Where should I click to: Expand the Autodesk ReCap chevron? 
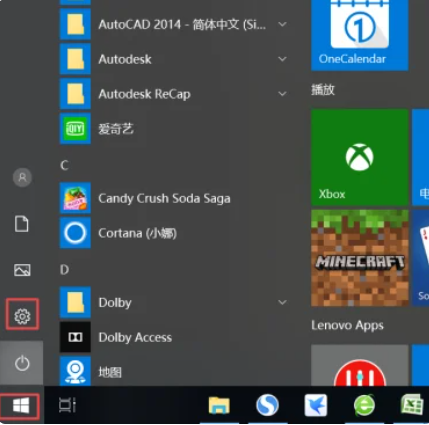click(x=282, y=94)
